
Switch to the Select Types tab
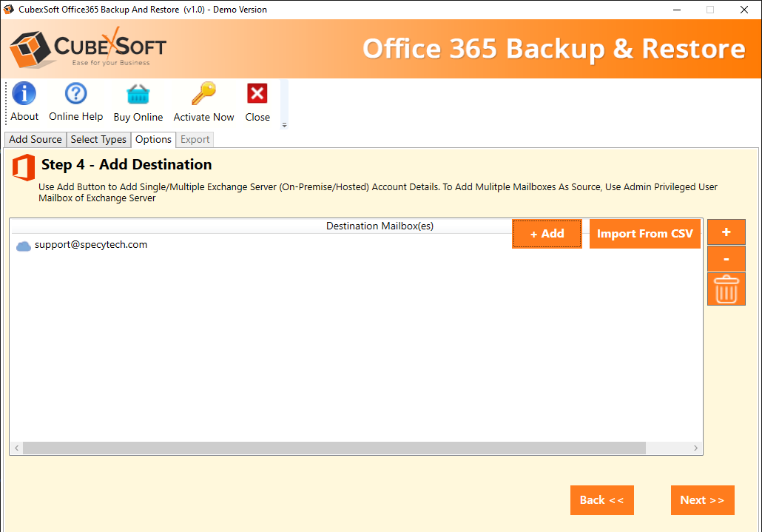(x=98, y=139)
